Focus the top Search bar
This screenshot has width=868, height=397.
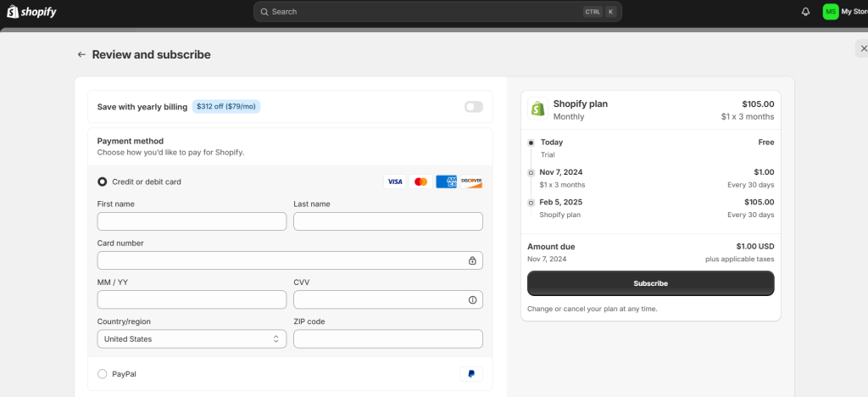[x=437, y=12]
